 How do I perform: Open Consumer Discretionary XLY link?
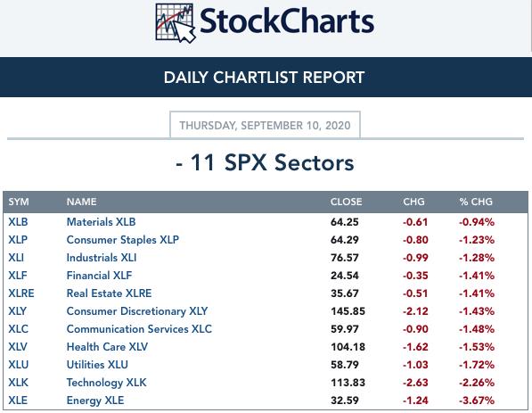coord(137,311)
